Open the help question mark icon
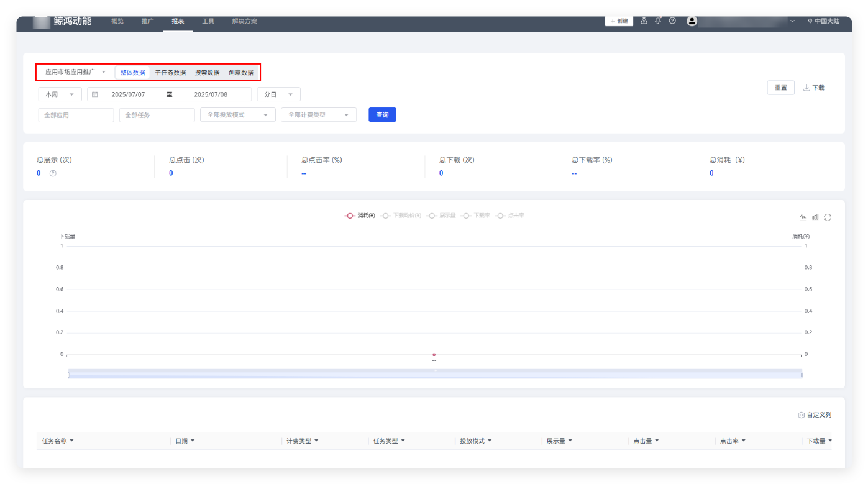 click(x=672, y=21)
